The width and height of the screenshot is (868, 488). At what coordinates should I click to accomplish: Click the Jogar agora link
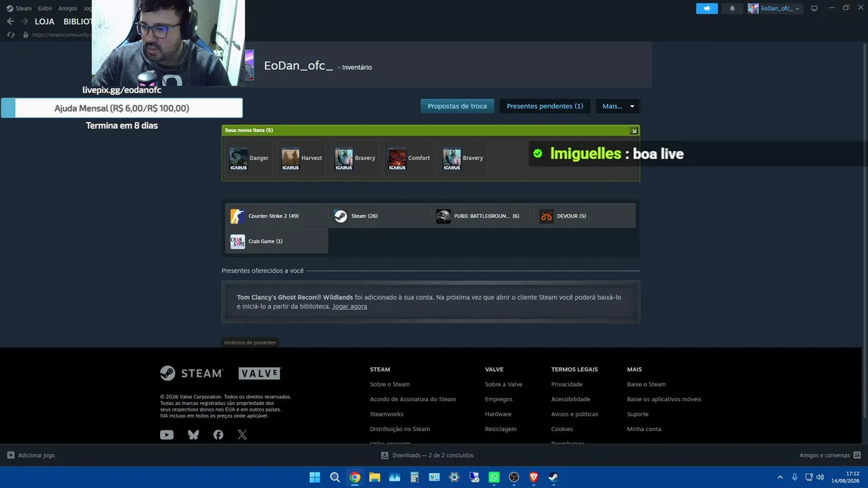[349, 306]
